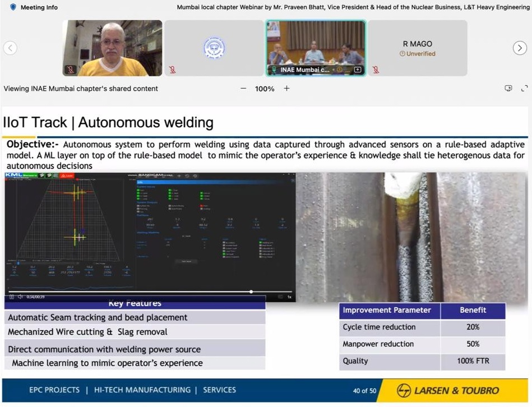
Task: Open Meeting Info shield icon
Action: point(13,7)
